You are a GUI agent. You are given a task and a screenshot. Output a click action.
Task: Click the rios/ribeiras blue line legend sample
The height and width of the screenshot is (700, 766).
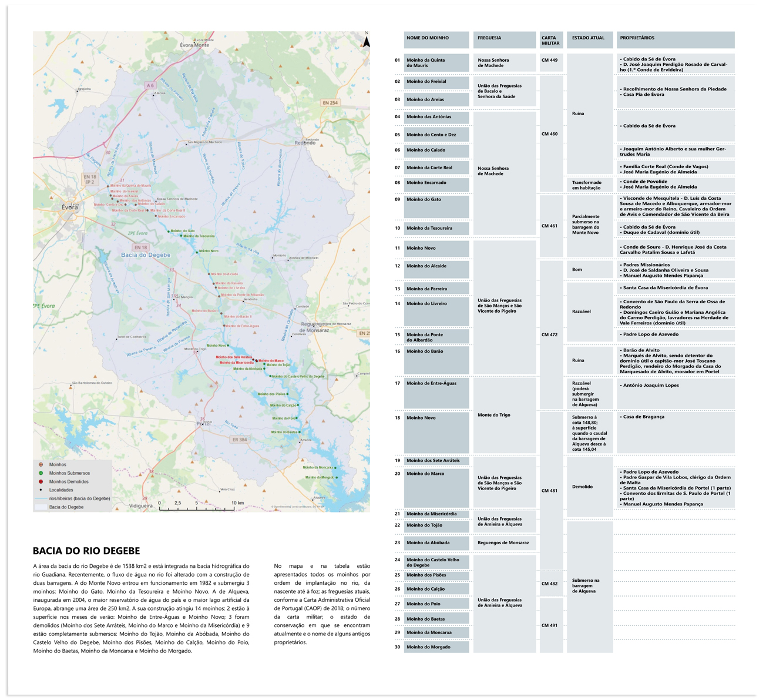pyautogui.click(x=41, y=498)
